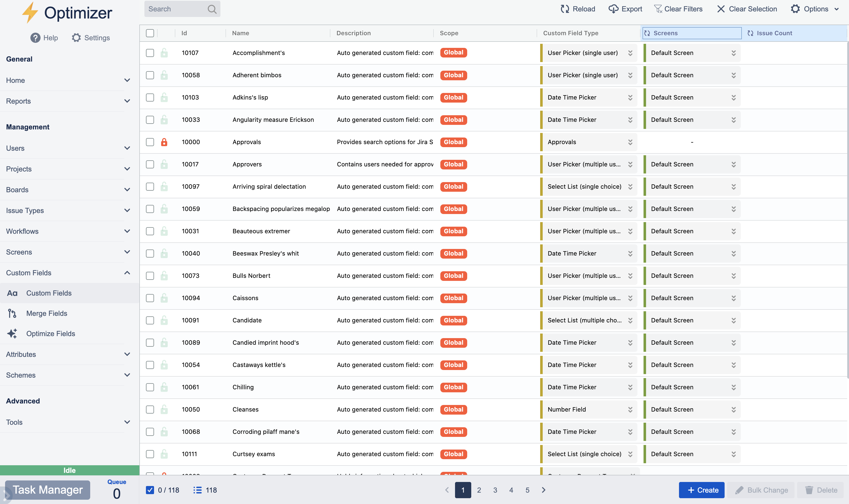This screenshot has width=849, height=504.
Task: Select the Clear Filters icon
Action: click(x=658, y=9)
